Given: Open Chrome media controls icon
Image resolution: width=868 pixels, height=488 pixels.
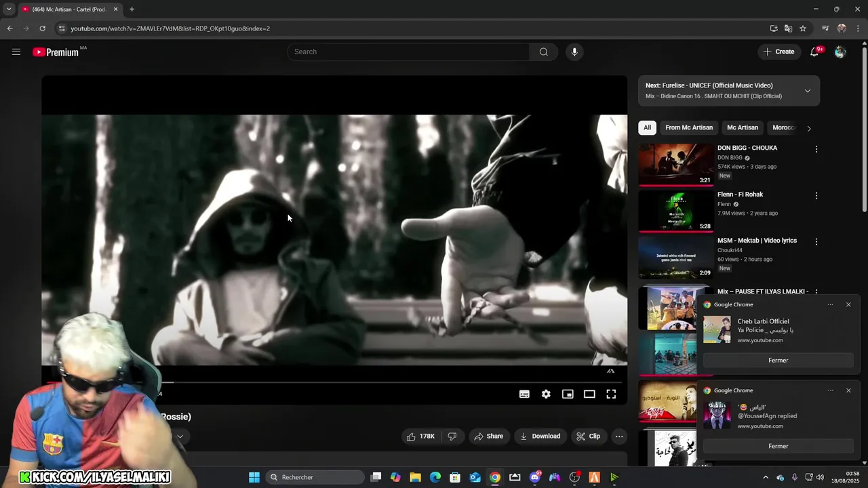Looking at the screenshot, I should (825, 28).
